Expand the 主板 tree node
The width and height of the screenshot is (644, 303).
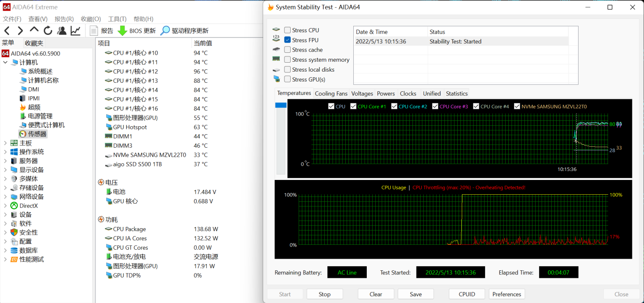[5, 143]
